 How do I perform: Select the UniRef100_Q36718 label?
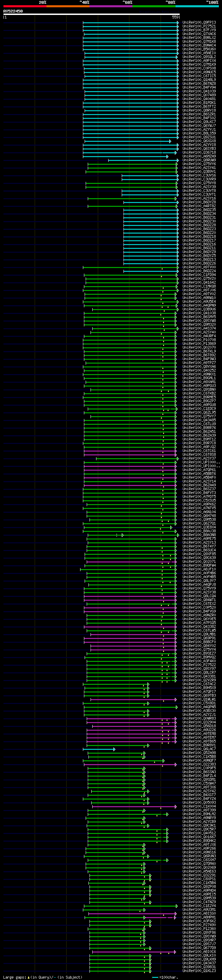tap(199, 152)
